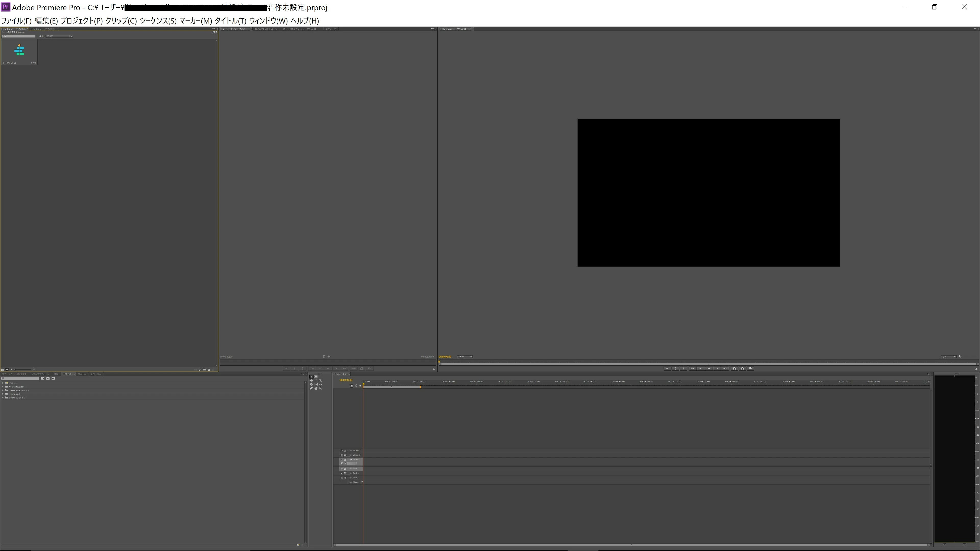980x551 pixels.
Task: Open the 1/2 playback resolution dropdown
Action: 948,357
